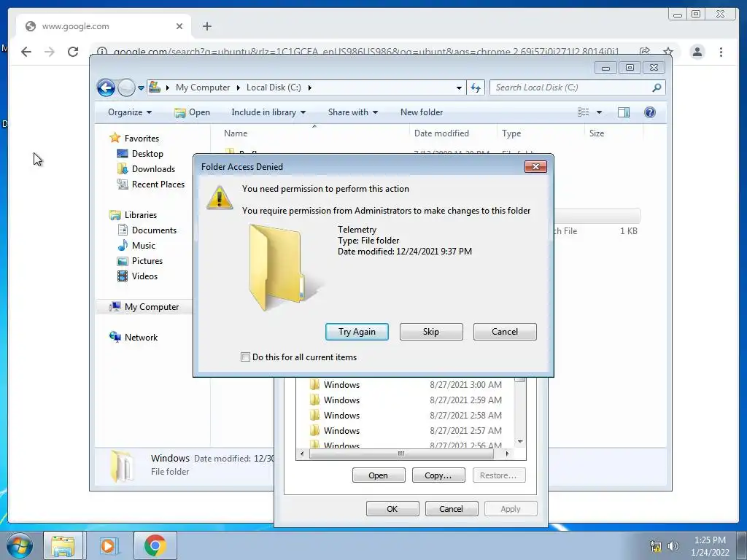Click the refresh button beside address bar
Image resolution: width=747 pixels, height=560 pixels.
tap(476, 87)
